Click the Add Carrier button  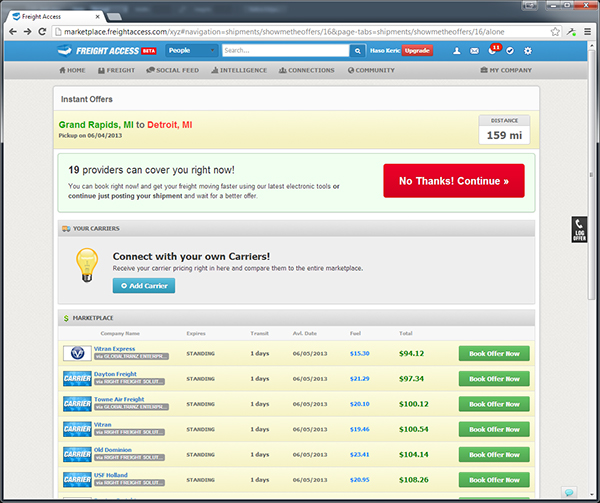[x=144, y=286]
